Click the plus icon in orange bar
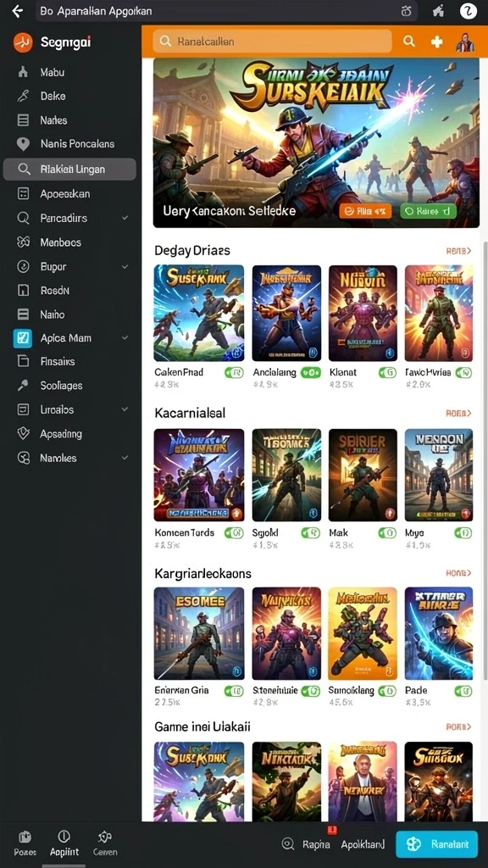Screen dimensions: 488x868 (x=436, y=42)
